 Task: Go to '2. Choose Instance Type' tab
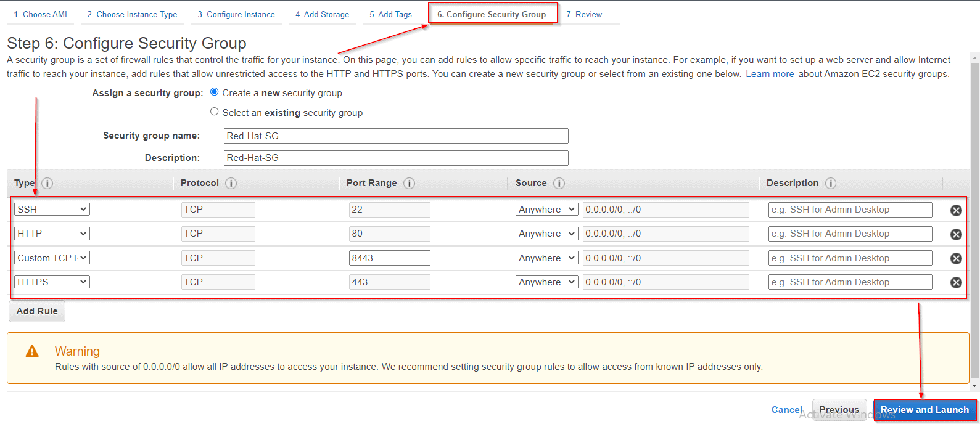point(132,14)
